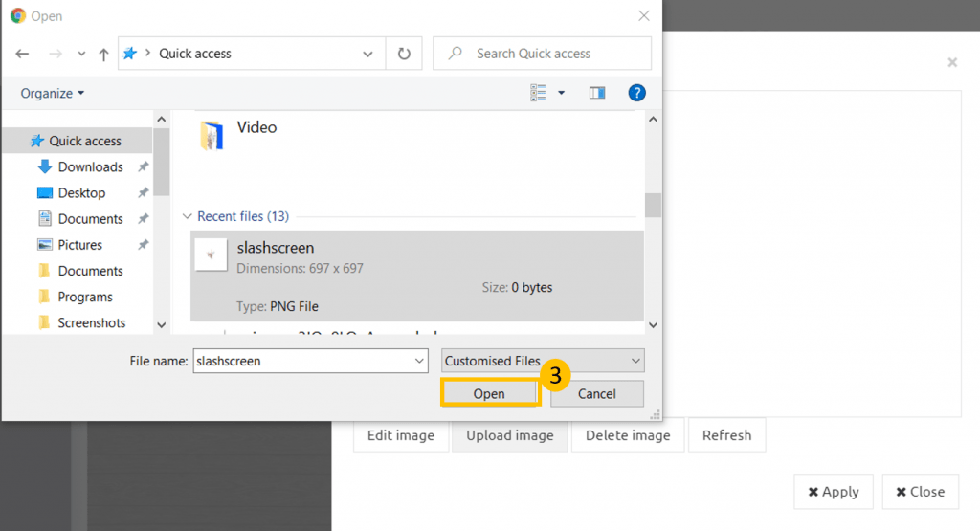Image resolution: width=980 pixels, height=531 pixels.
Task: Click the Up directory arrow
Action: pos(103,54)
